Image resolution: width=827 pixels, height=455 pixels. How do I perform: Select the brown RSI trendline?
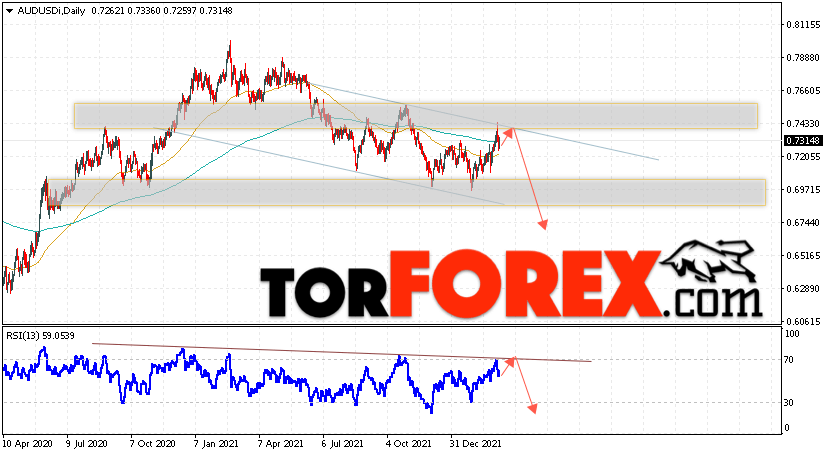pos(342,352)
